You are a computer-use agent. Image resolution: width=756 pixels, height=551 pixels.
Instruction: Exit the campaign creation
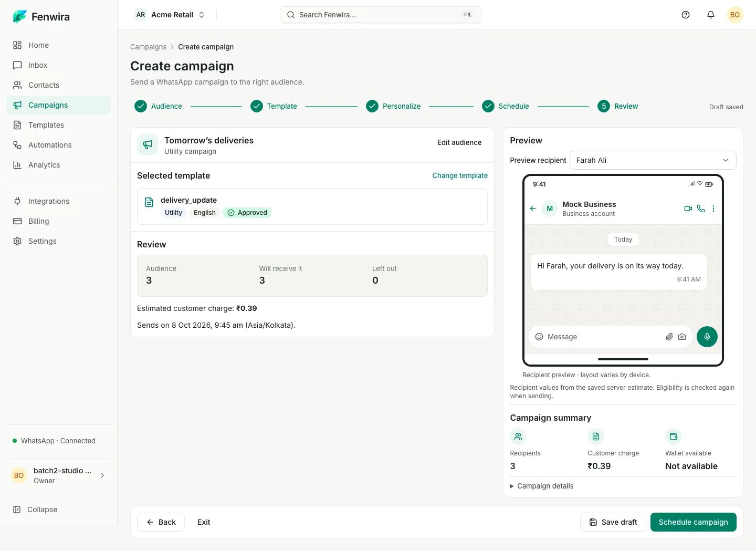pyautogui.click(x=204, y=522)
